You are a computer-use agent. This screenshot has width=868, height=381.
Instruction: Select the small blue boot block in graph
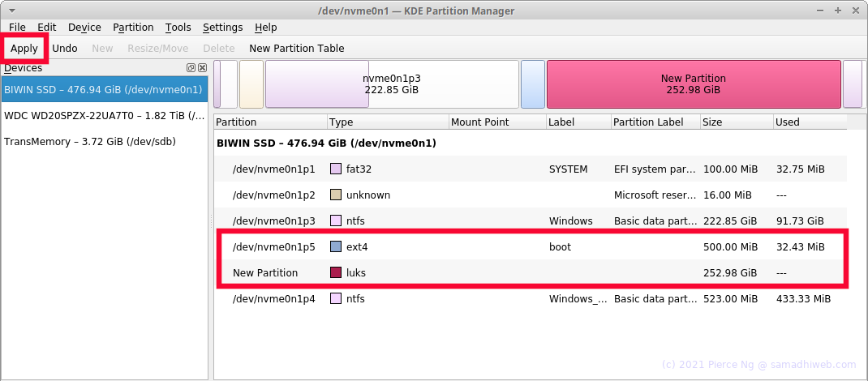[x=533, y=84]
